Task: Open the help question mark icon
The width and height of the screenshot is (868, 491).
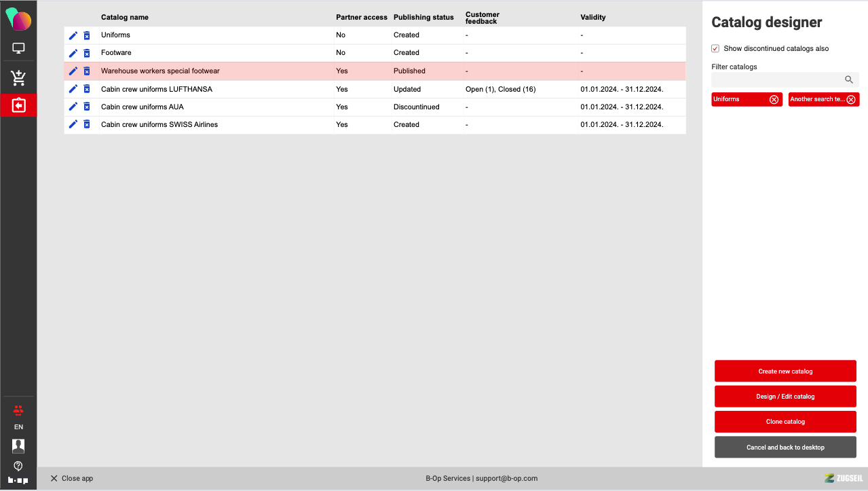Action: tap(18, 465)
